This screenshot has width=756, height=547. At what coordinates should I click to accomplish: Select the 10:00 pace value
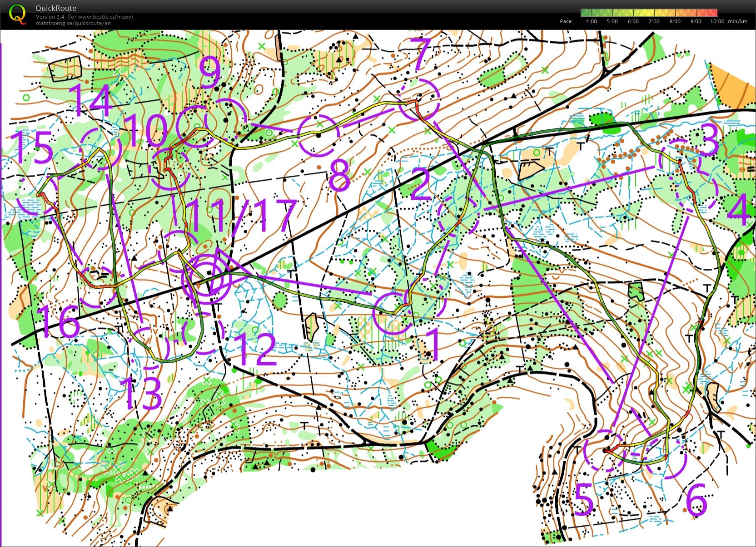tap(717, 21)
